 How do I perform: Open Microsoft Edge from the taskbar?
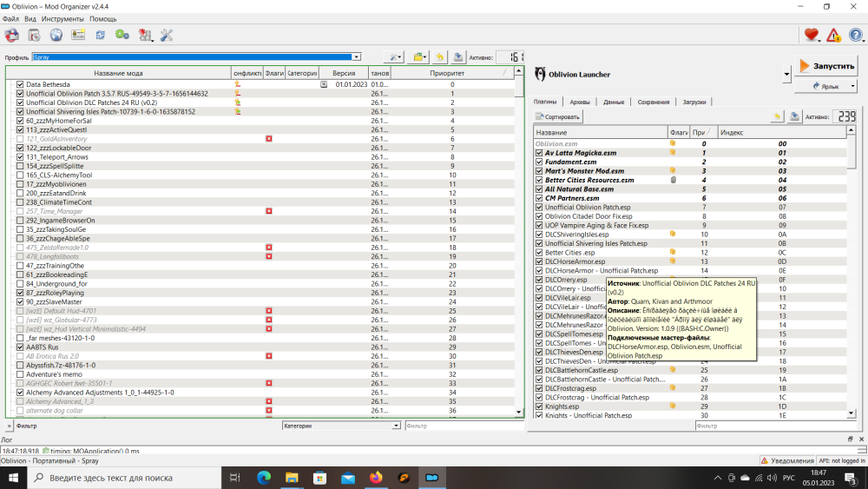pos(264,478)
